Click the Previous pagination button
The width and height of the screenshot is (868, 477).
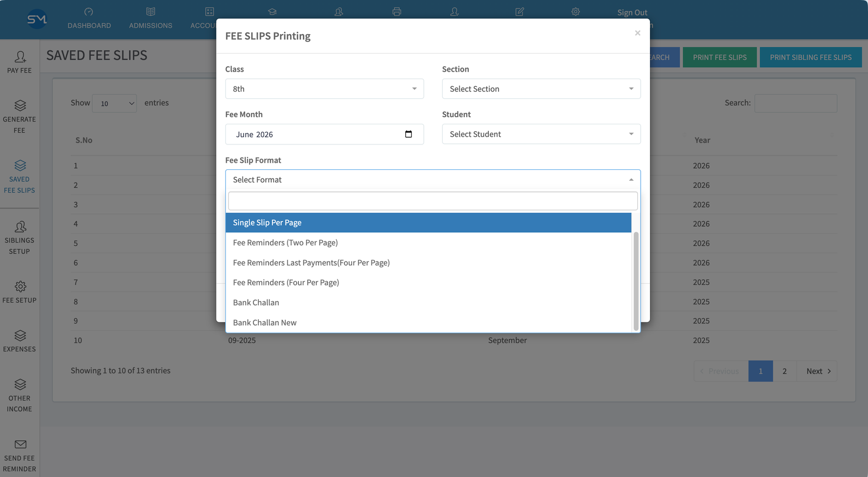[x=721, y=371]
